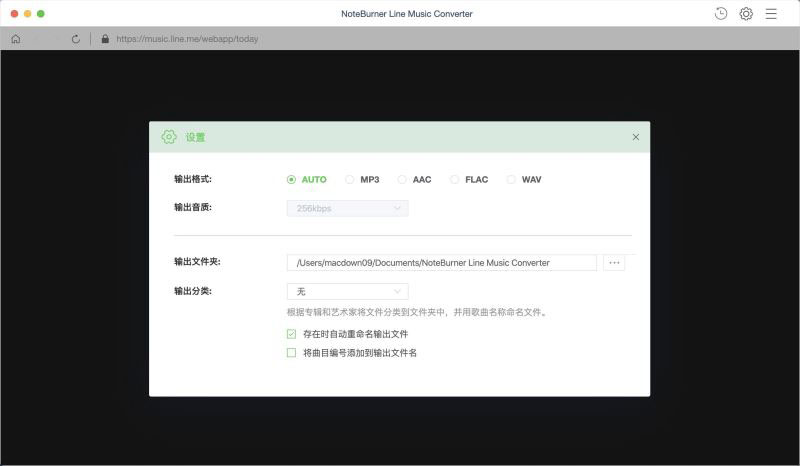Click the 输出文件夹 label
This screenshot has width=800, height=466.
pos(197,262)
